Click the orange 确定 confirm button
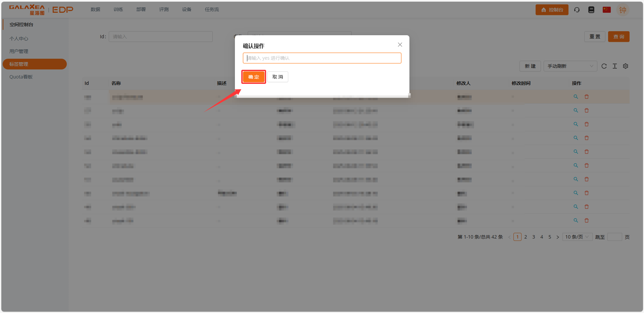 click(254, 77)
